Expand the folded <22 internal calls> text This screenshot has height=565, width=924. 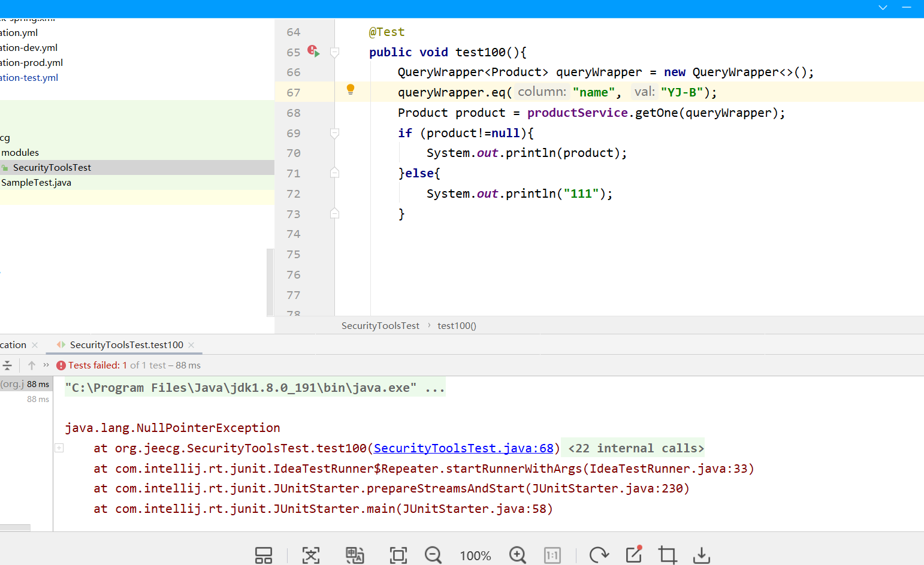point(636,448)
